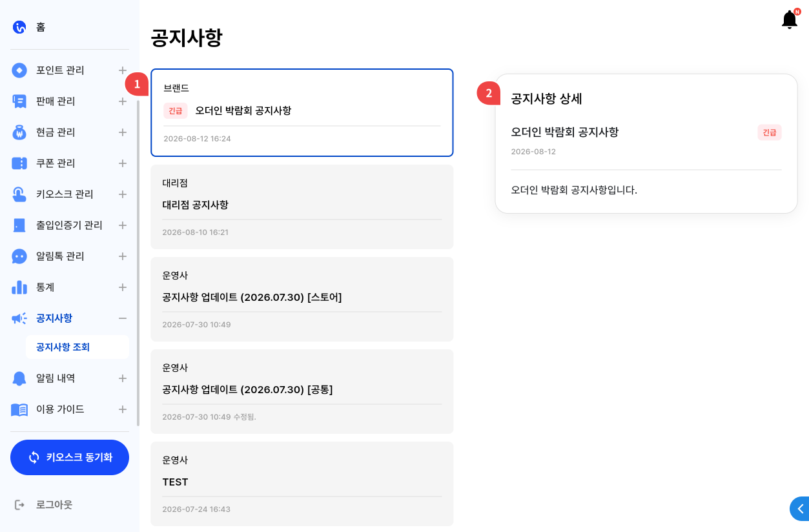
Task: Expand 현금 관리 with plus sign
Action: tap(123, 132)
